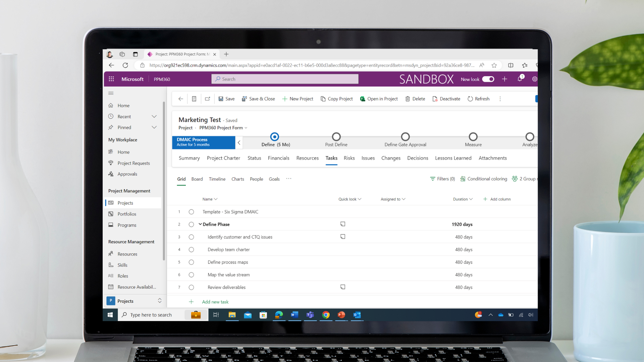644x362 pixels.
Task: Collapse the Define Phase task group
Action: coord(200,224)
